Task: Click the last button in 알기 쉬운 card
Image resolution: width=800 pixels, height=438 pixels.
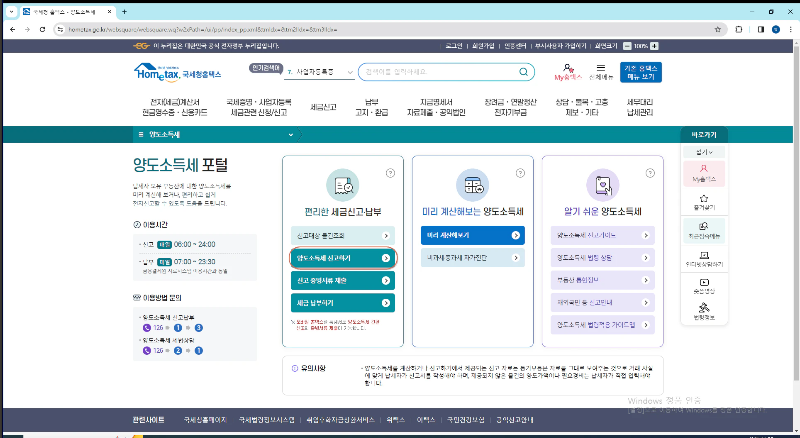Action: (603, 325)
